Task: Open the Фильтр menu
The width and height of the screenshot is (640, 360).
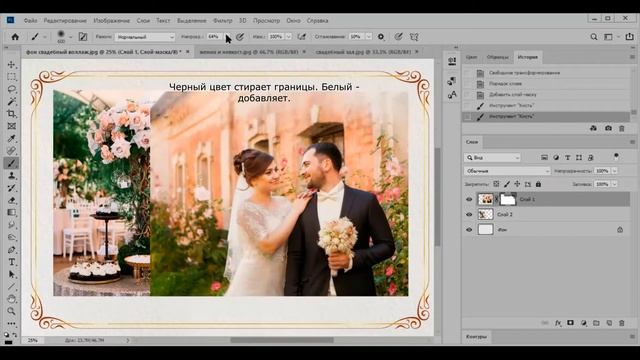Action: click(222, 20)
